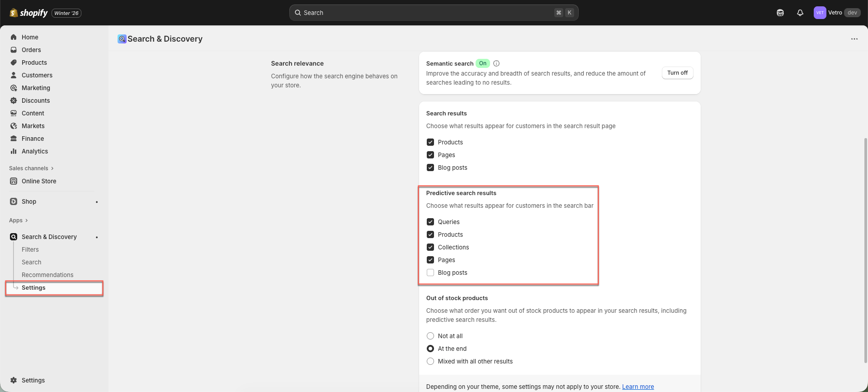Click the Analytics bar chart icon
This screenshot has width=868, height=392.
click(x=14, y=151)
